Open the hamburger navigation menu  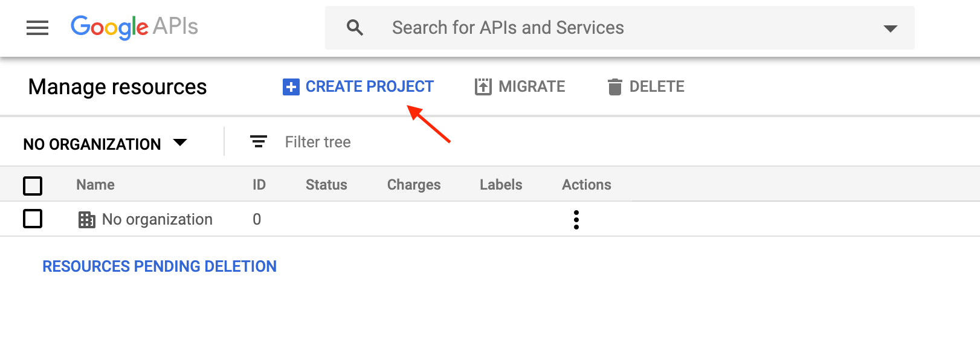(37, 28)
